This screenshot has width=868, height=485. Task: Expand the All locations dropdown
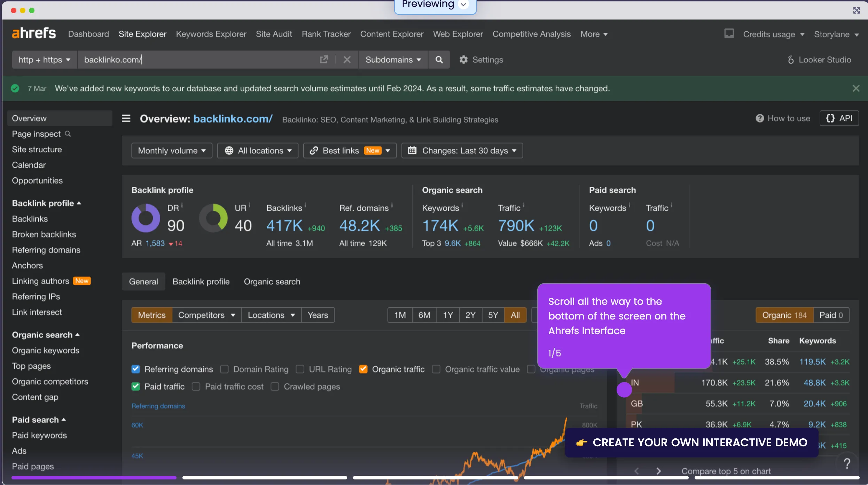point(258,151)
